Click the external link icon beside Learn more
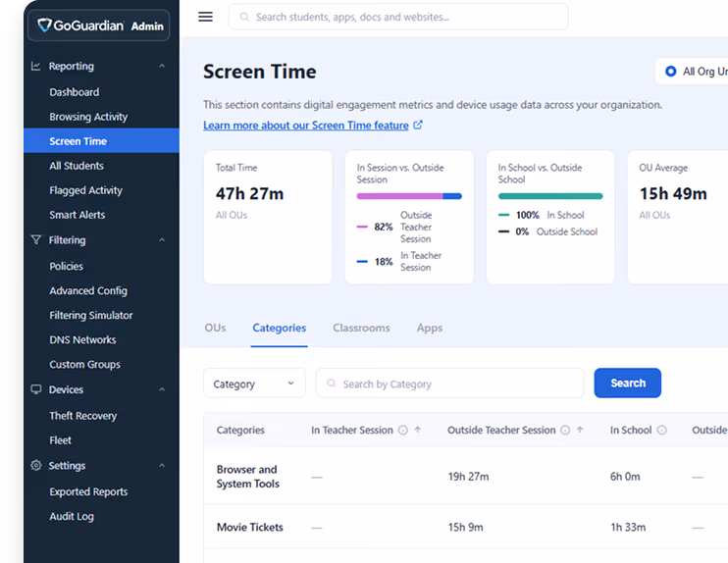Viewport: 728px width, 563px height. [418, 125]
